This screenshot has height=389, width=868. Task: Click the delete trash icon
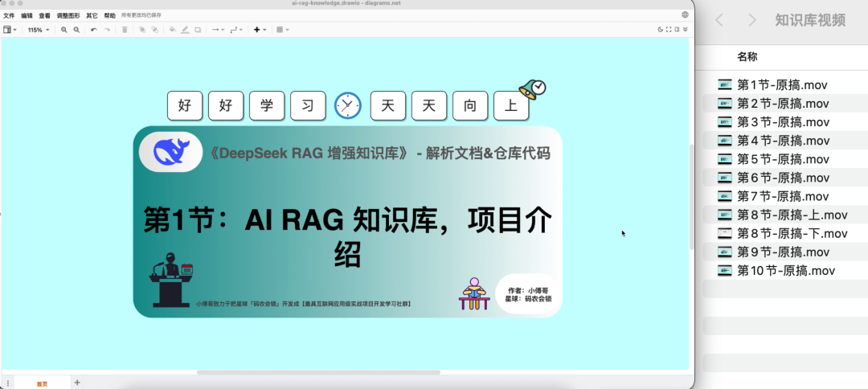pyautogui.click(x=125, y=30)
